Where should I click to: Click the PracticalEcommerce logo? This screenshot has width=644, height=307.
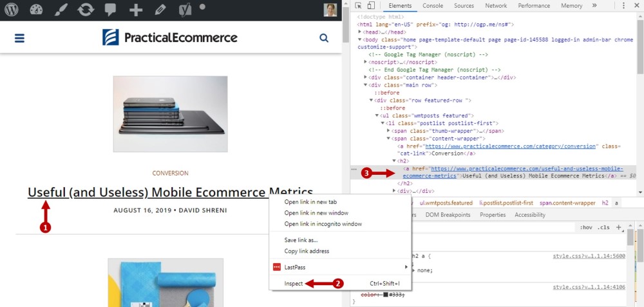point(170,37)
